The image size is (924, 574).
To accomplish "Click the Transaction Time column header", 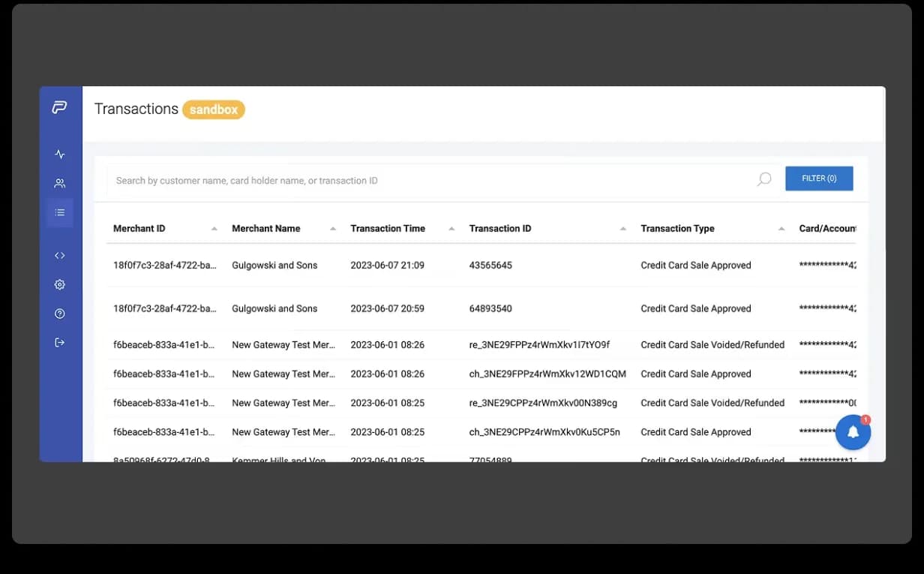I will 388,229.
